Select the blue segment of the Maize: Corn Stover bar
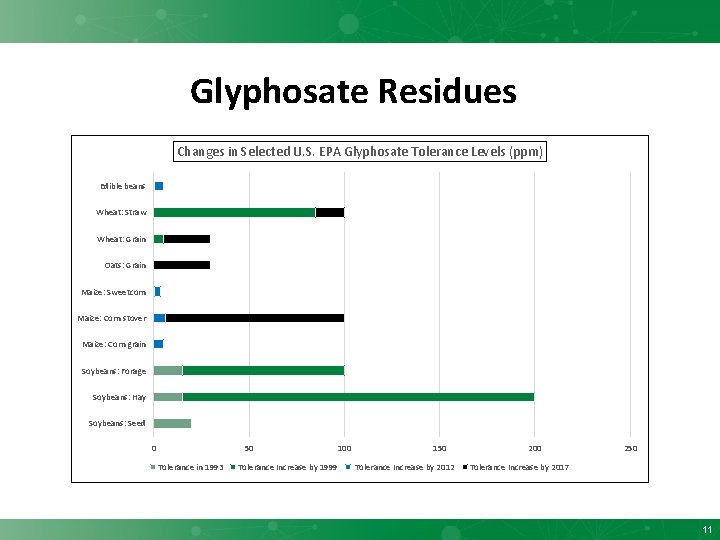 click(159, 318)
